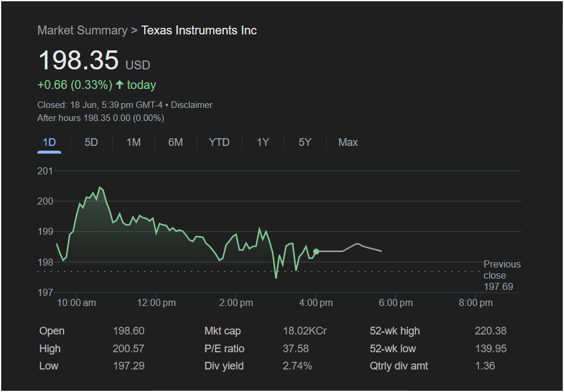The height and width of the screenshot is (392, 564).
Task: Click the P/E ratio label
Action: (224, 349)
